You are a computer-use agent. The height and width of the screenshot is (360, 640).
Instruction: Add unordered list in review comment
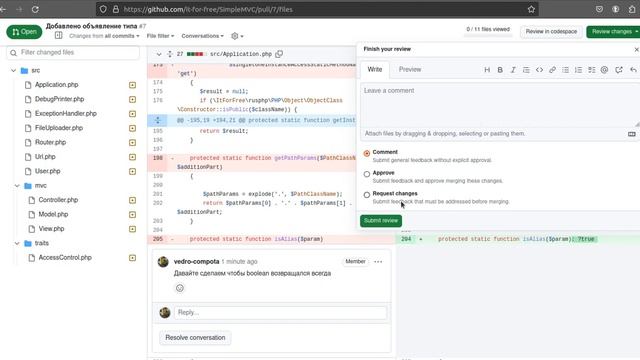[565, 70]
